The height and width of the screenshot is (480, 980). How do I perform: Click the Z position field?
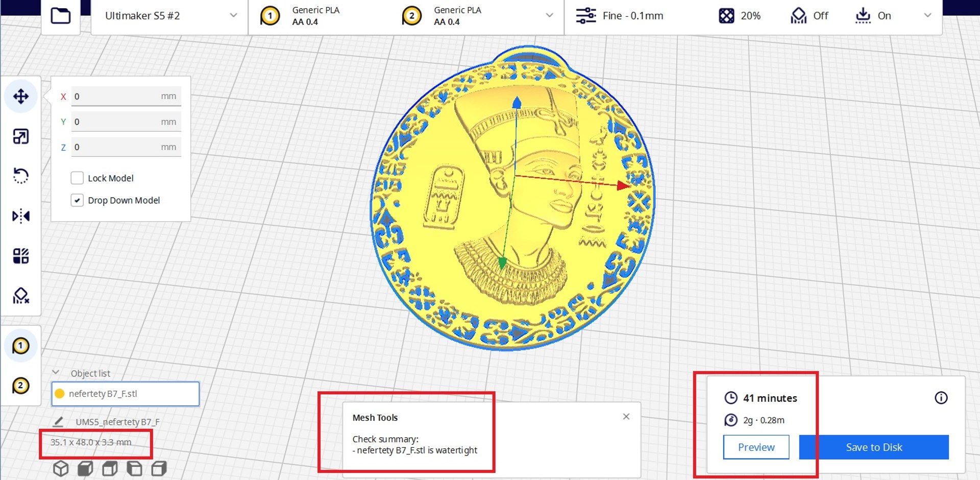pyautogui.click(x=126, y=147)
